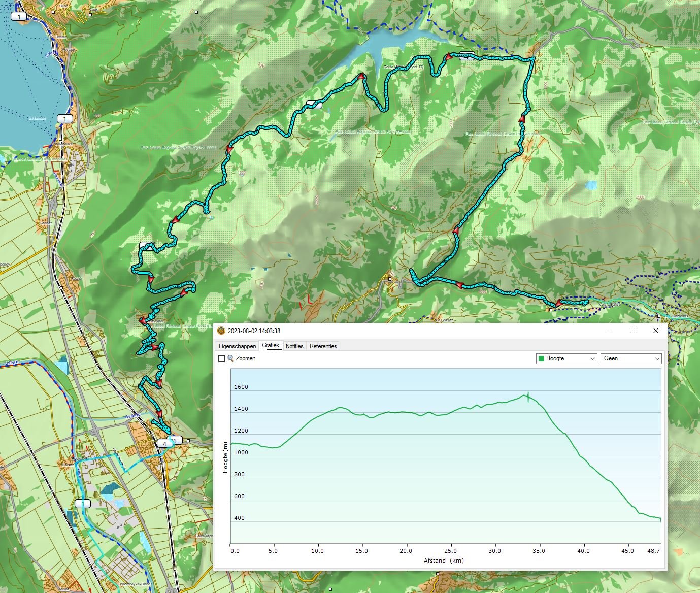
Task: Click the road shield numbered 4
Action: click(x=164, y=443)
